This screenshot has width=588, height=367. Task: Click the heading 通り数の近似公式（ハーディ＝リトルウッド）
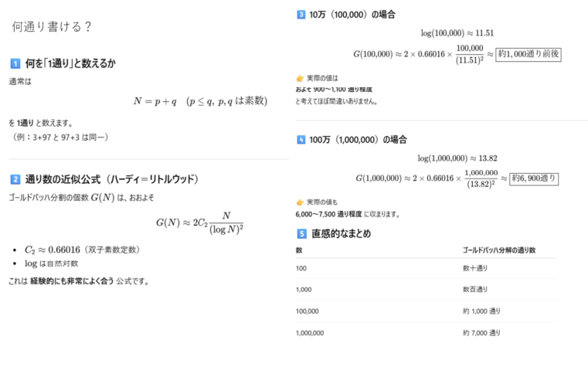112,179
